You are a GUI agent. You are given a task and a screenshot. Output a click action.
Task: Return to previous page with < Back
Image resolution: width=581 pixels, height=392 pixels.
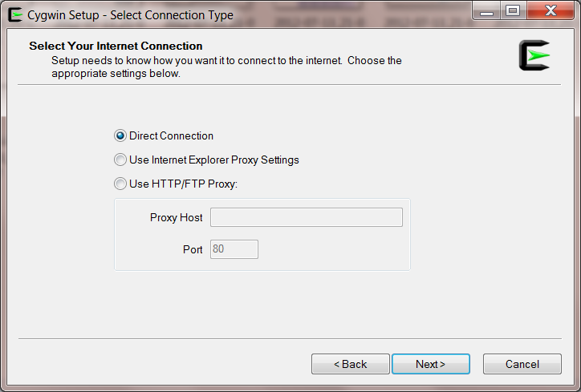(x=351, y=364)
